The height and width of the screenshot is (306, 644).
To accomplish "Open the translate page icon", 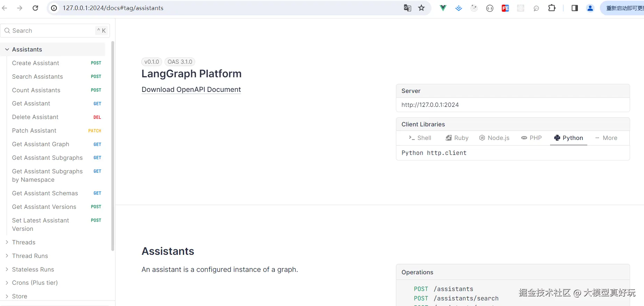I will coord(407,8).
